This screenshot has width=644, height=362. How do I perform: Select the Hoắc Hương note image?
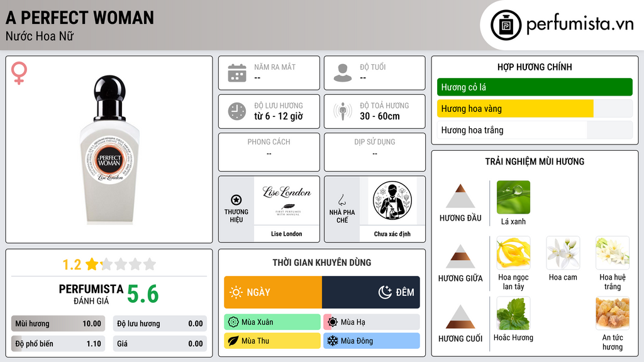pos(513,313)
